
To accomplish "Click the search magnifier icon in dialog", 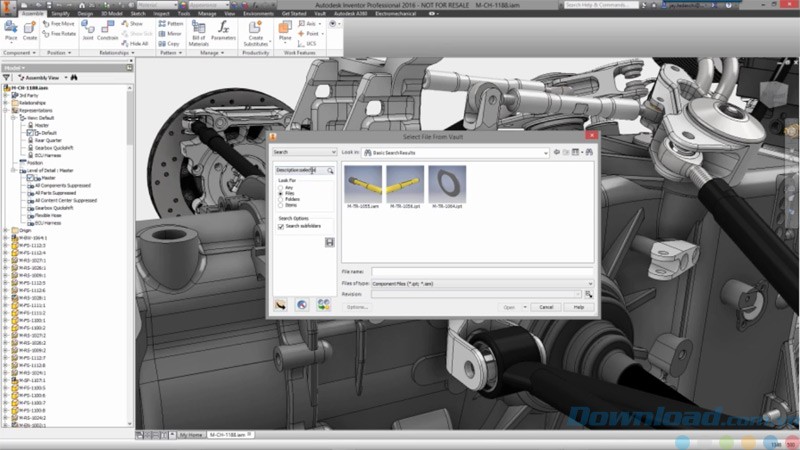I will [x=330, y=171].
